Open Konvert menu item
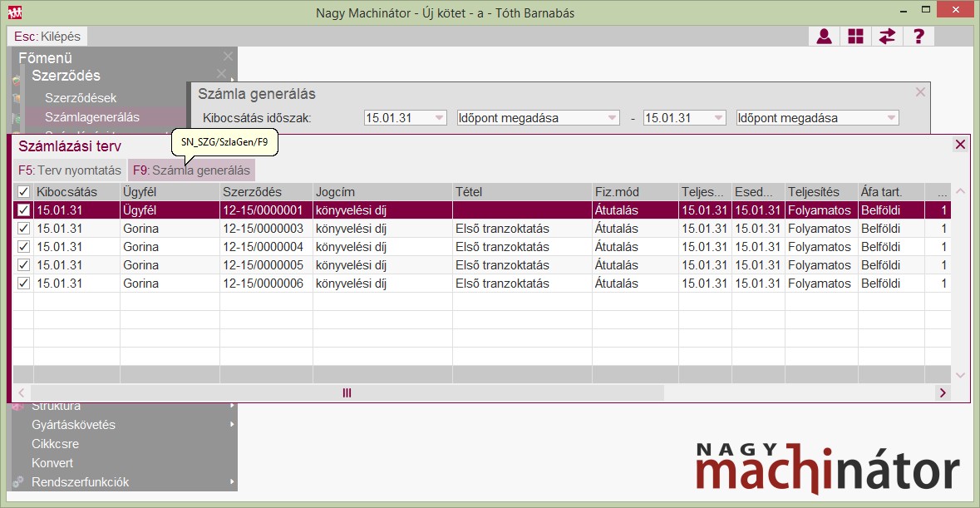 pos(52,463)
